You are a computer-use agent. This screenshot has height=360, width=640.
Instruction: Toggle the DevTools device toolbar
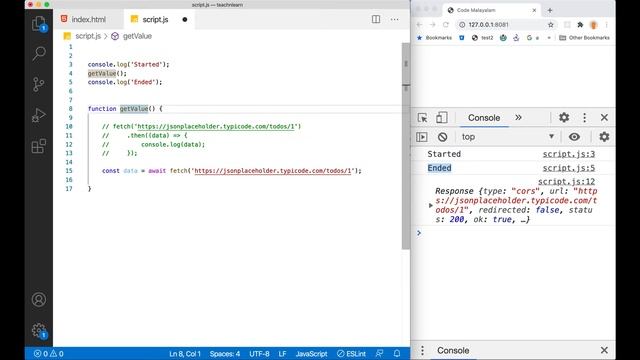click(441, 118)
